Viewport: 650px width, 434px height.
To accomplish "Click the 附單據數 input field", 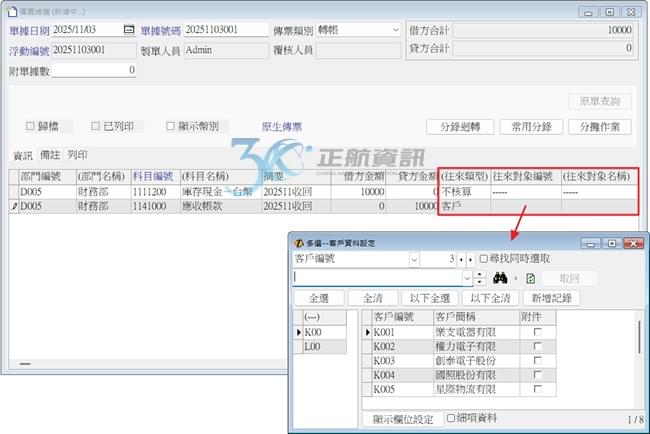I will (94, 70).
